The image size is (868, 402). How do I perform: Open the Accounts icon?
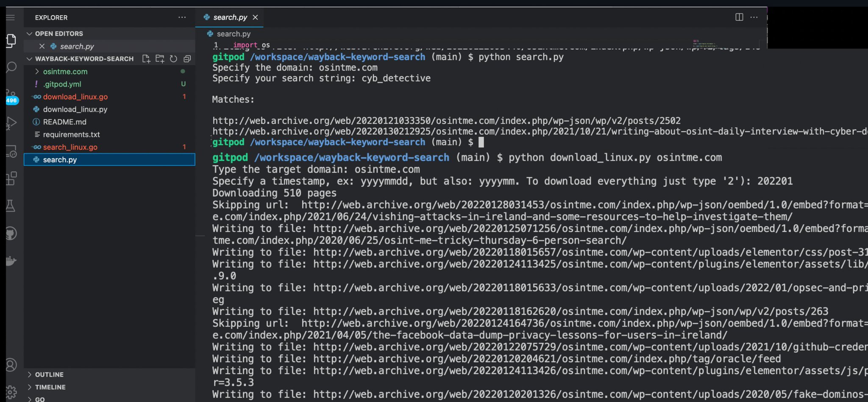point(11,364)
